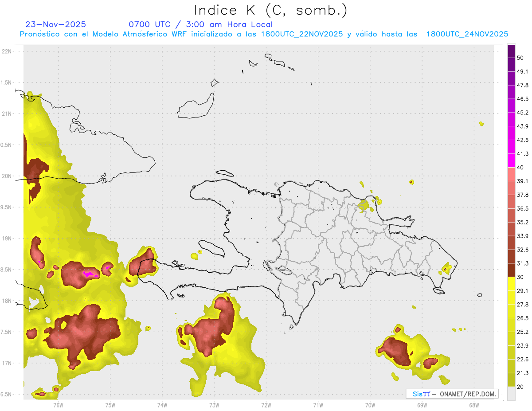532x411 pixels.
Task: Click the colorbar value 36.5
Action: pos(523,209)
